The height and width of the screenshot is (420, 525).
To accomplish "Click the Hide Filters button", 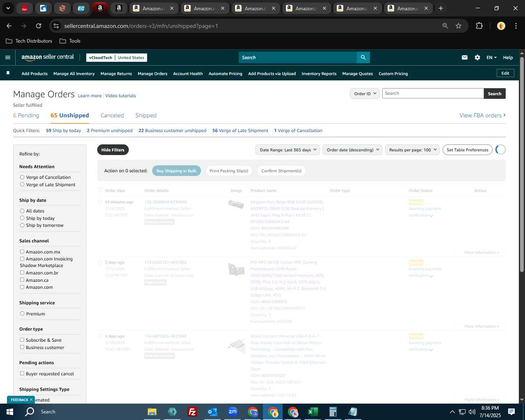I will tap(113, 150).
